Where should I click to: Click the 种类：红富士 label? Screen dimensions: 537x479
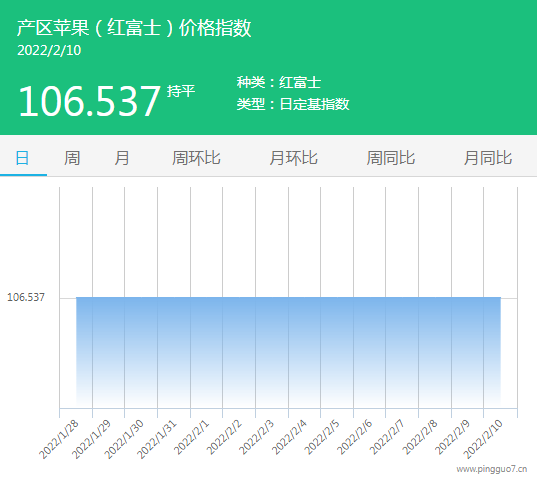click(279, 82)
